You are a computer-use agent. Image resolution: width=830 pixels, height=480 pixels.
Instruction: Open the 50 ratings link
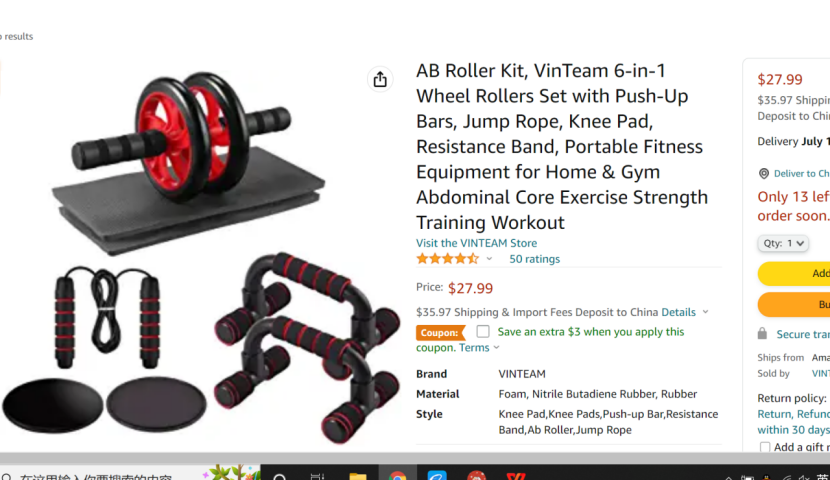pos(534,259)
